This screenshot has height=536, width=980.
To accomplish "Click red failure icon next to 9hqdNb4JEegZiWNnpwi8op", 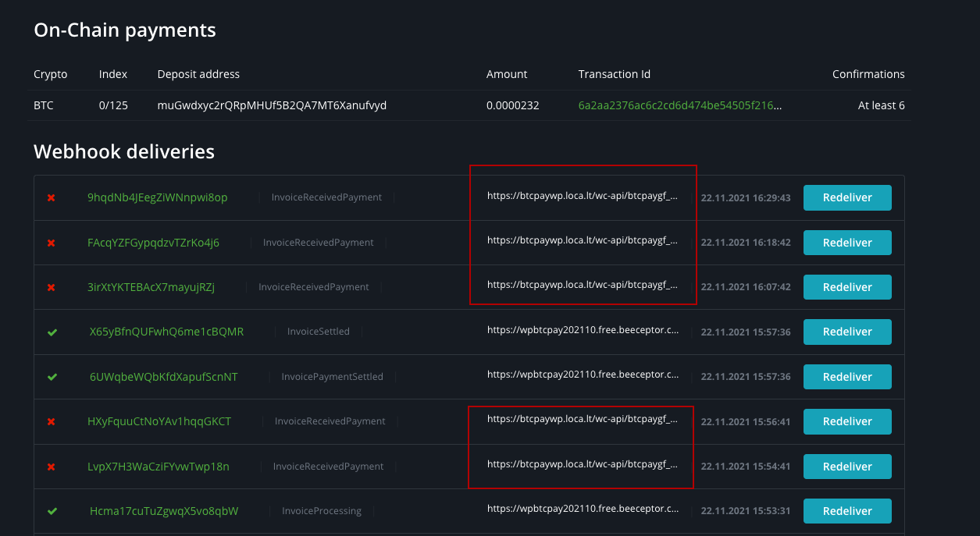I will (x=52, y=197).
